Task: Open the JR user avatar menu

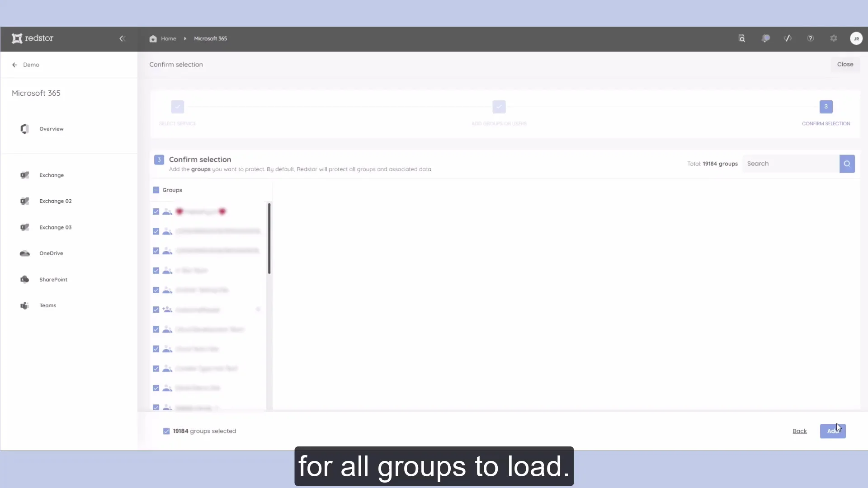Action: point(856,39)
